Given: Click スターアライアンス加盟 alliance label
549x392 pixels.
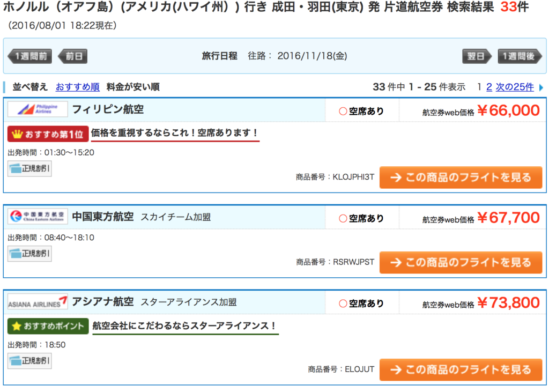Looking at the screenshot, I should pyautogui.click(x=189, y=302).
